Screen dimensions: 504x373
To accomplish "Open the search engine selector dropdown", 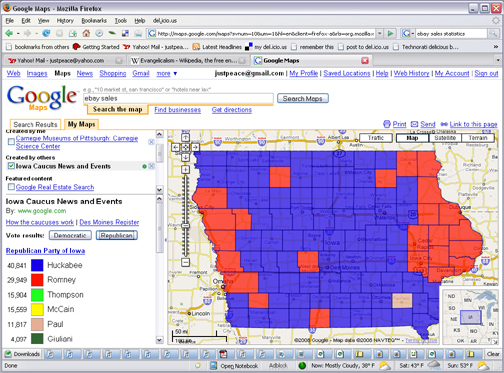I will point(408,33).
